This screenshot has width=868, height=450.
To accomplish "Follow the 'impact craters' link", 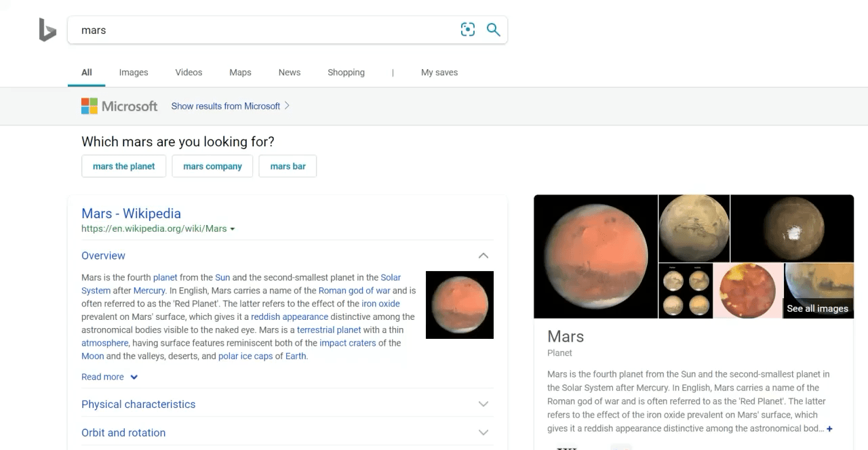I will coord(347,343).
